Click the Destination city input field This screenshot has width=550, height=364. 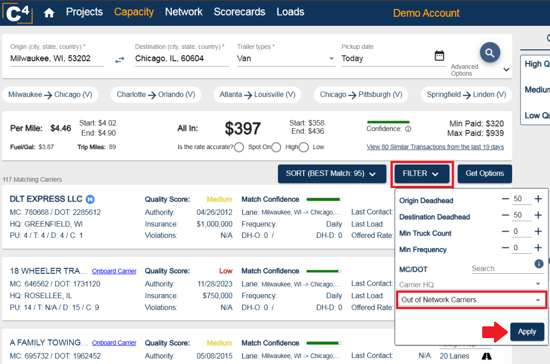182,59
